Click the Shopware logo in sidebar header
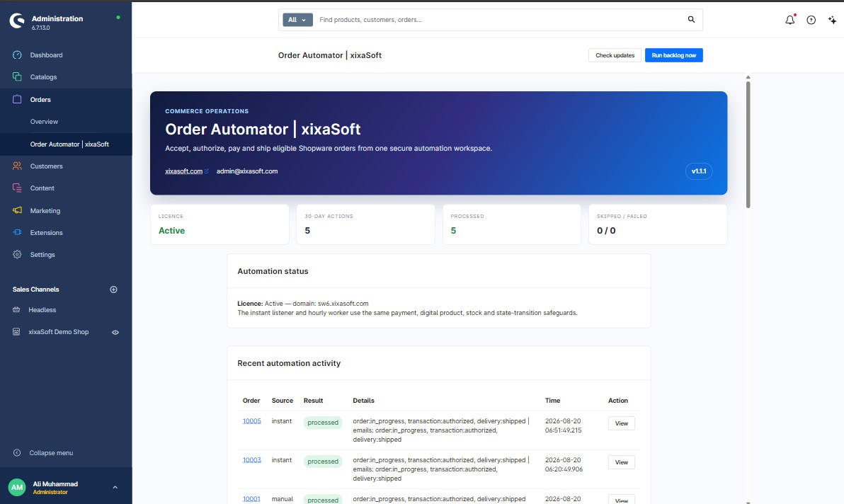 pyautogui.click(x=17, y=21)
